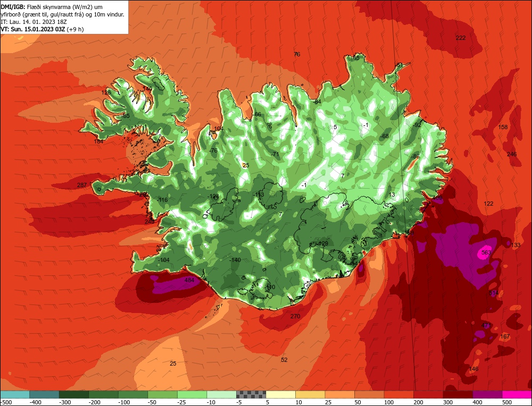Click the map value -129 on the glacier
Image resolution: width=532 pixels, height=406 pixels.
322,244
